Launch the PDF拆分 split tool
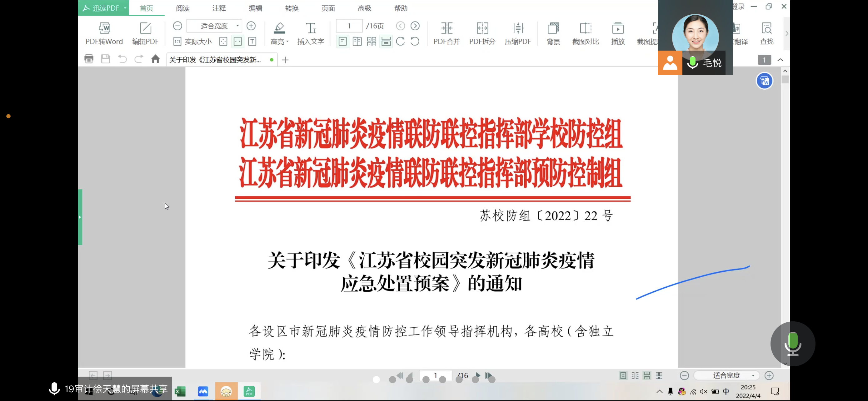The height and width of the screenshot is (401, 868). 482,28
